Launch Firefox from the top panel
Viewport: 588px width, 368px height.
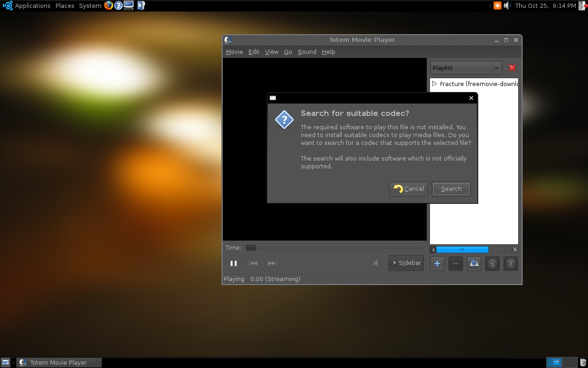click(108, 6)
